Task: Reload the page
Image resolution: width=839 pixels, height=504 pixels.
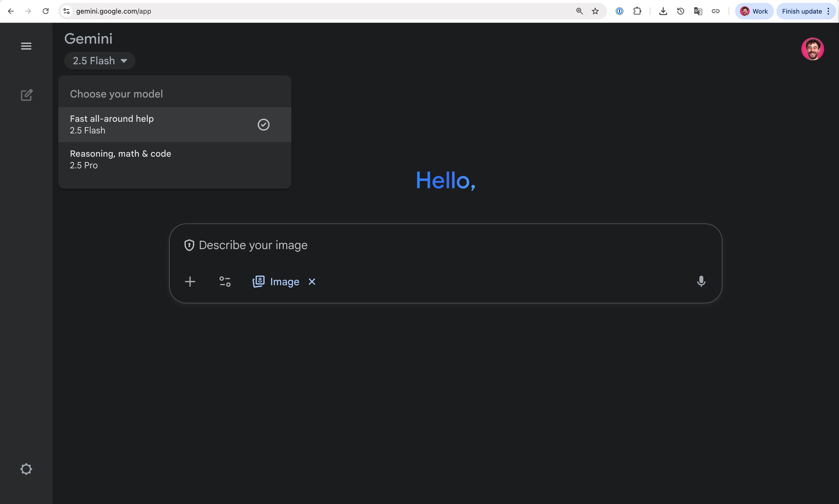Action: (46, 11)
